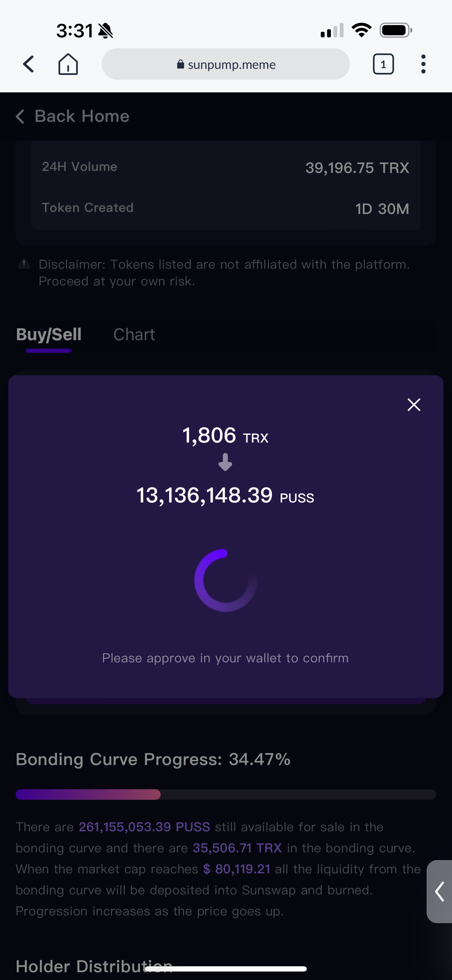
Task: Tap the browser back arrow
Action: pos(29,64)
